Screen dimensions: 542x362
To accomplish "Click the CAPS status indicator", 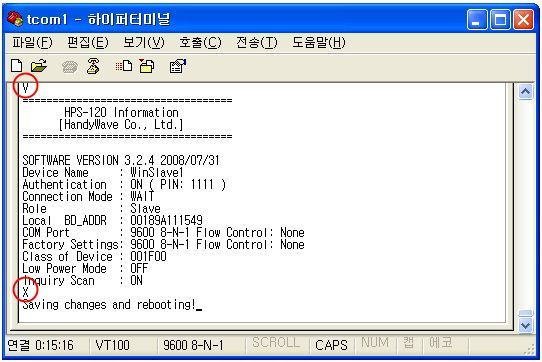I will coord(331,345).
